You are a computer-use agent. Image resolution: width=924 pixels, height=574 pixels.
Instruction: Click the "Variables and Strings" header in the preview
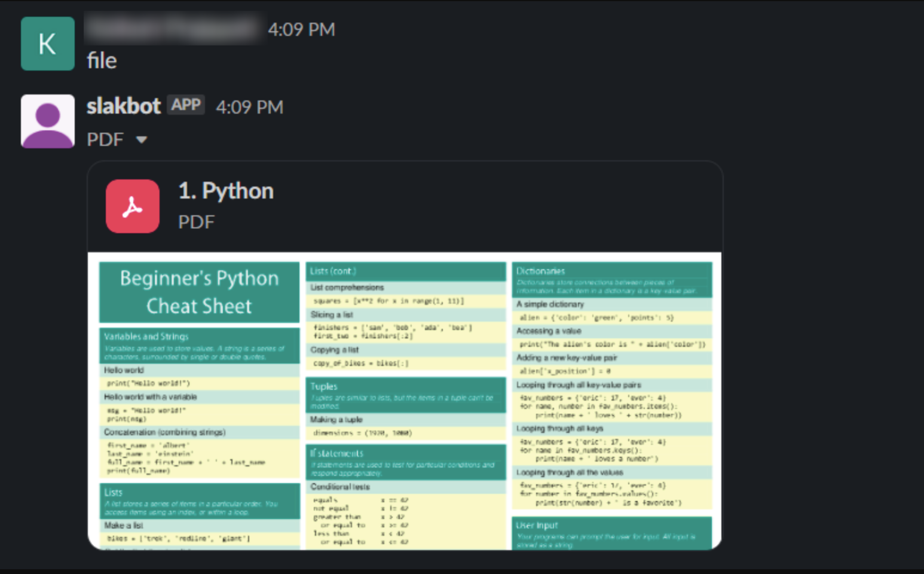(146, 337)
